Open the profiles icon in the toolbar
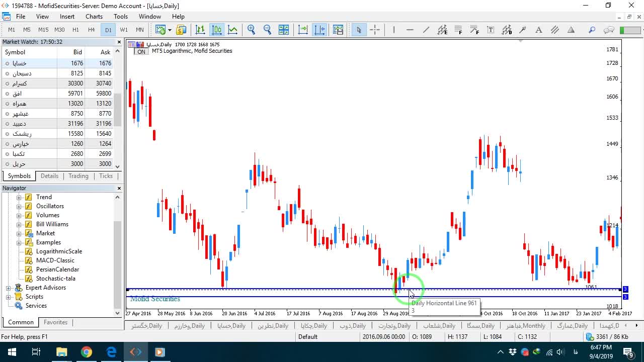This screenshot has height=362, width=644. point(181,30)
